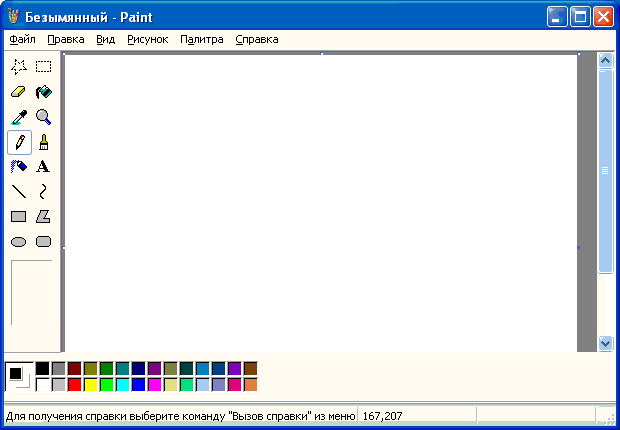Activate the Fill With Color bucket tool
Viewport: 620px width, 430px height.
[43, 92]
